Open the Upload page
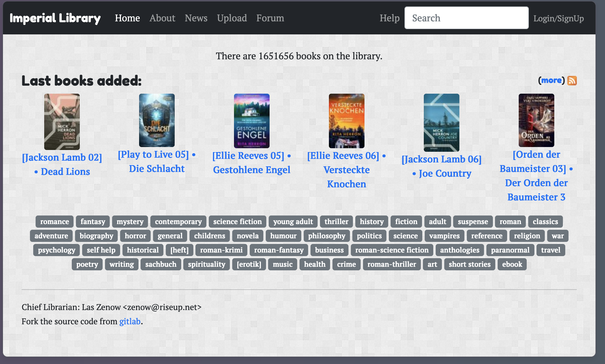Screen dimensions: 605x364 tap(232, 18)
